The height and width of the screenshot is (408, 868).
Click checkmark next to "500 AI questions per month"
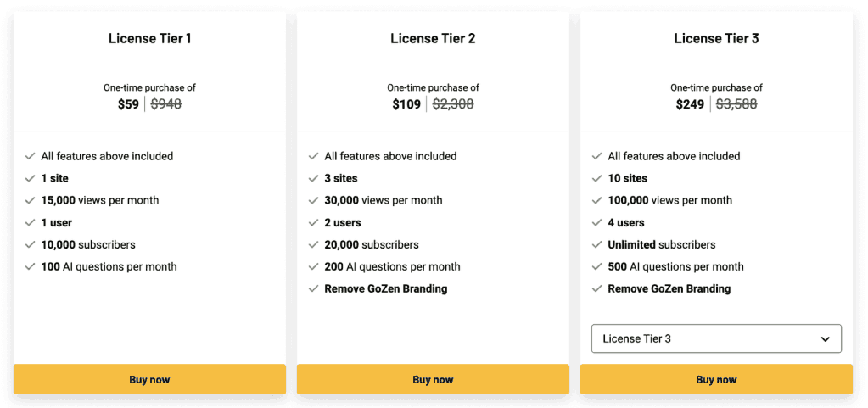(x=596, y=267)
